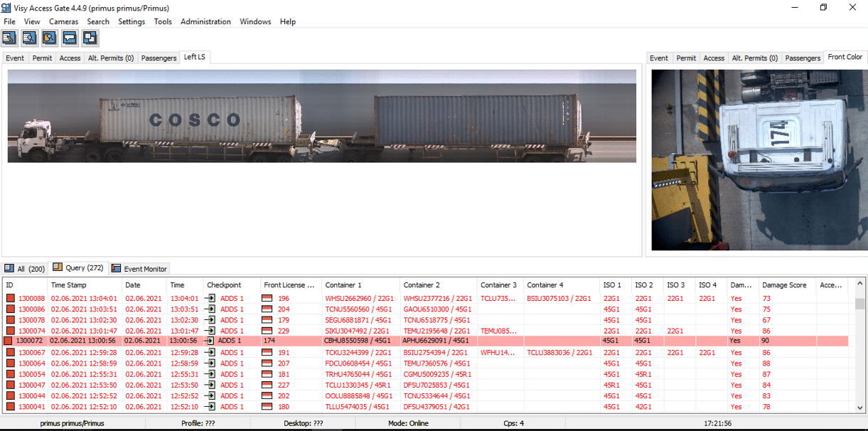Select container cell TCLU3883036 / 22G1
This screenshot has height=431, width=868.
(559, 353)
